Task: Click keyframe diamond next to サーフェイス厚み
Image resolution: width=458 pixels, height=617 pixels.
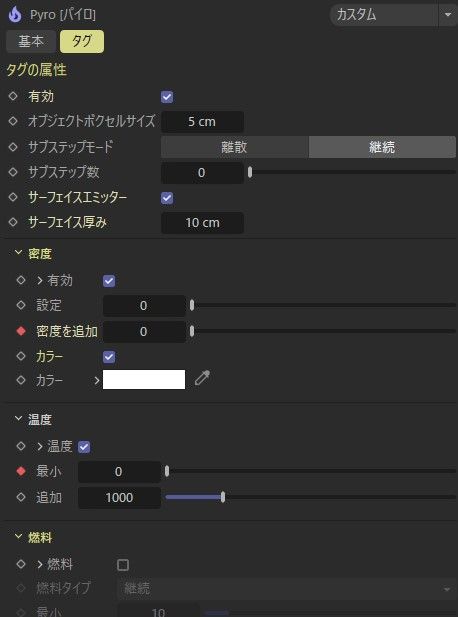Action: [x=13, y=222]
